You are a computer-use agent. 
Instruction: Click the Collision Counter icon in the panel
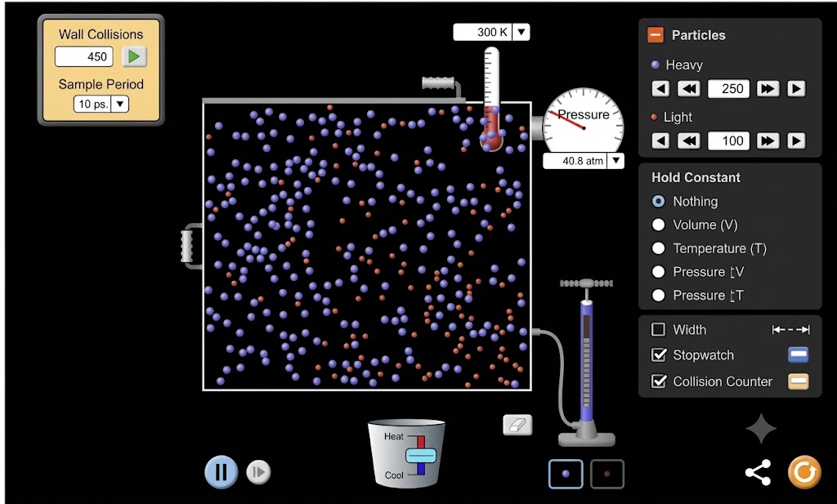[798, 381]
